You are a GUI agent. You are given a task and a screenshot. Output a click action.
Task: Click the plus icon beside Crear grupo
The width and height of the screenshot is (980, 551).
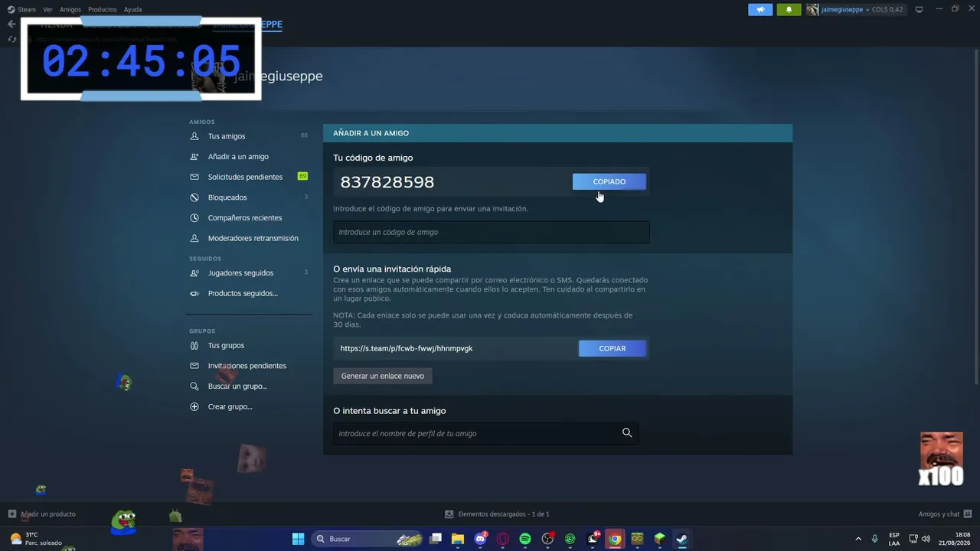pos(194,407)
